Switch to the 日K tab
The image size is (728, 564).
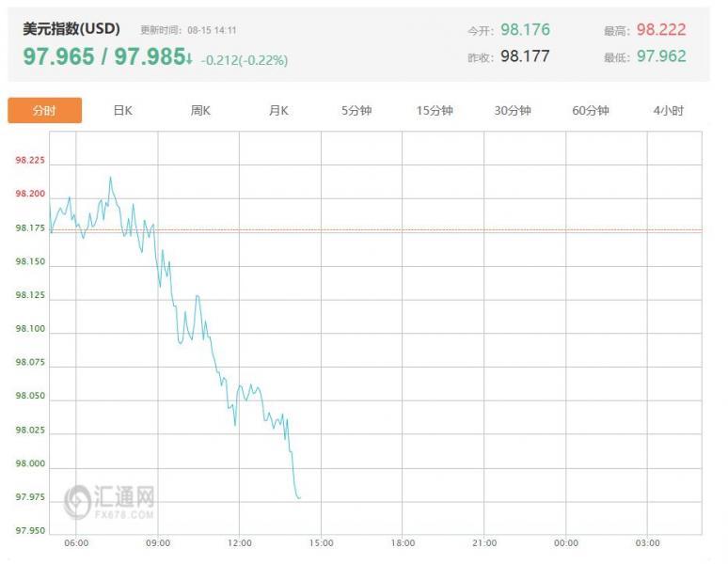tap(122, 111)
